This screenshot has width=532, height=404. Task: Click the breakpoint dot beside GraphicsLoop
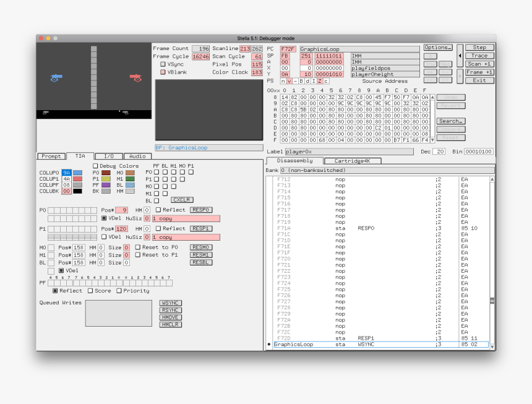click(270, 345)
